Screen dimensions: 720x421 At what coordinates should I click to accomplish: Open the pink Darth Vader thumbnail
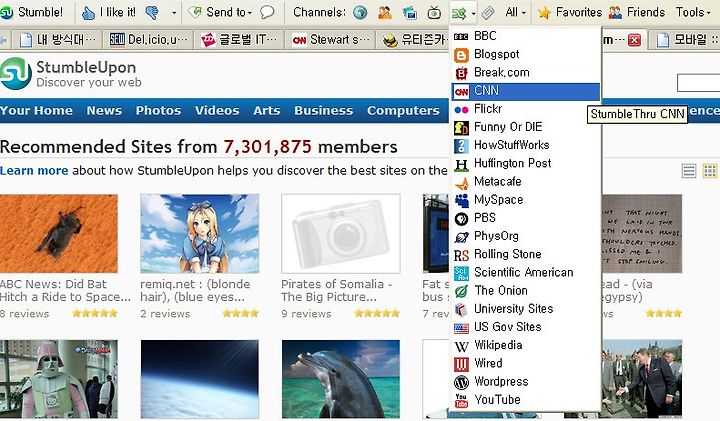coord(59,379)
